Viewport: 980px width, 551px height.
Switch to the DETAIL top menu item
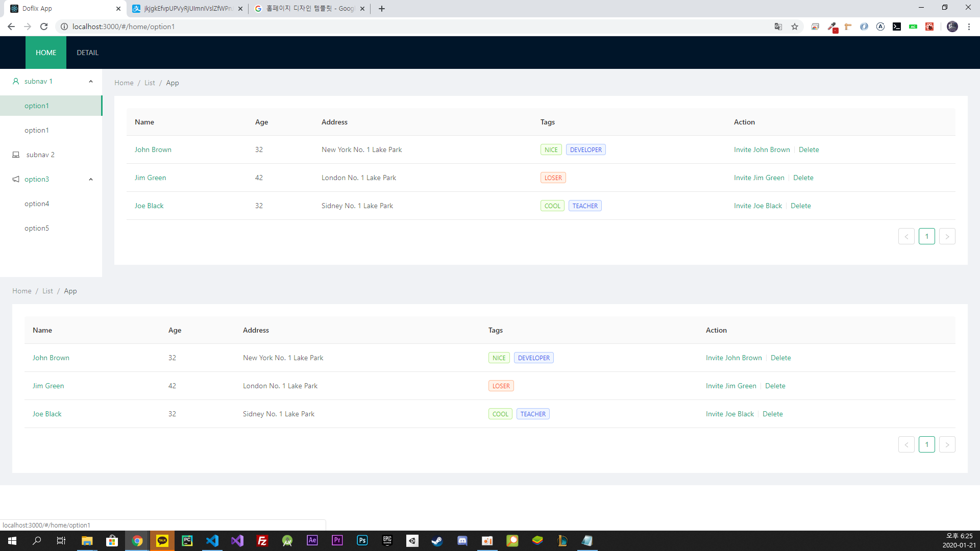pos(87,53)
